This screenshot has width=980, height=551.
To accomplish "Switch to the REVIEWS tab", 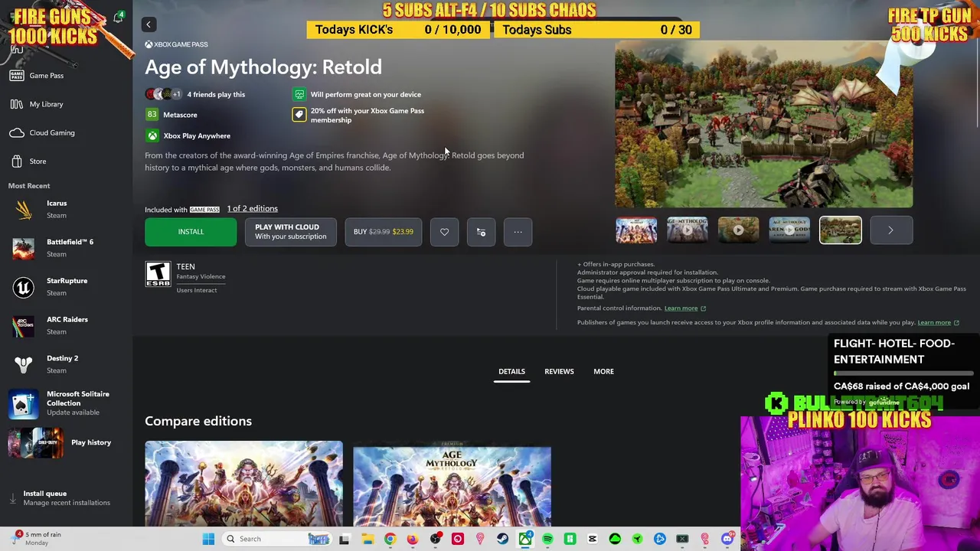I will 559,372.
